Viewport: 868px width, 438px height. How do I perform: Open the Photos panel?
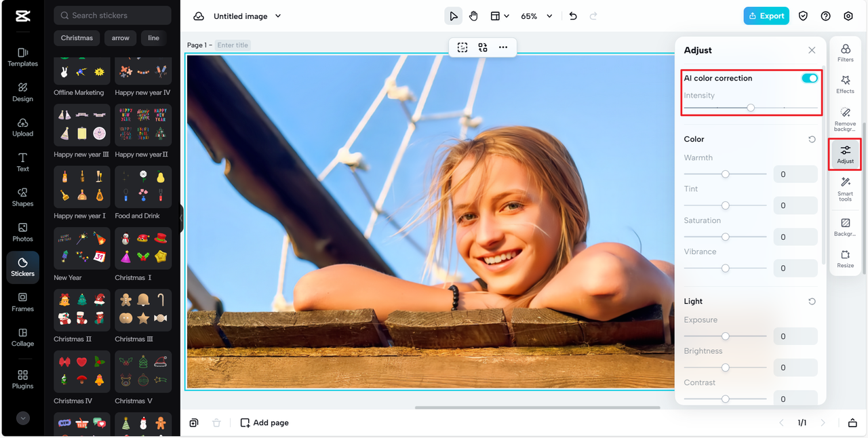click(22, 233)
